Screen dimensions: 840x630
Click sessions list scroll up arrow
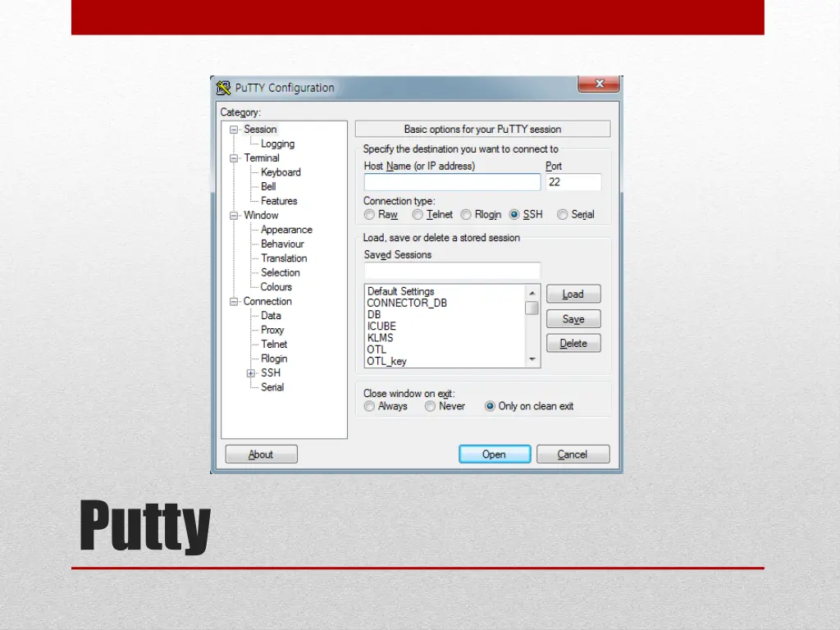(532, 293)
